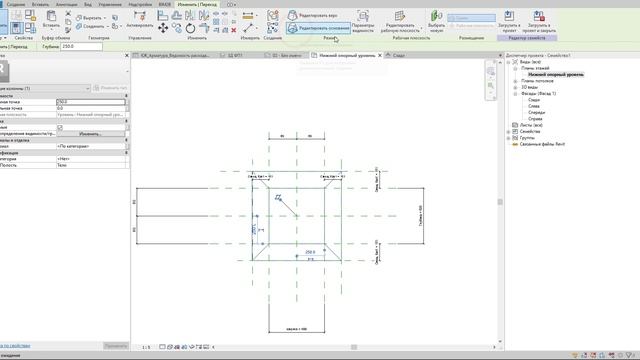Click the Изменить... button in visibility row
This screenshot has height=360, width=640.
coord(91,134)
